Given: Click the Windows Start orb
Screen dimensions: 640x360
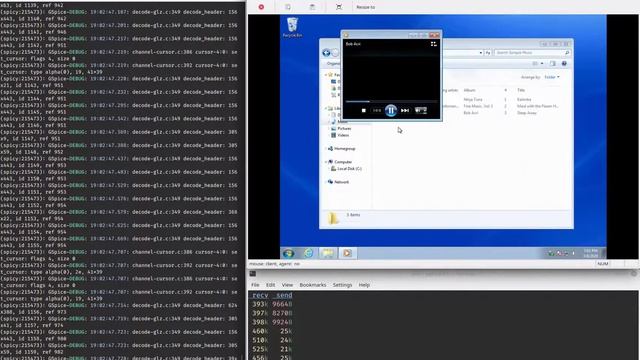Looking at the screenshot, I should (289, 253).
